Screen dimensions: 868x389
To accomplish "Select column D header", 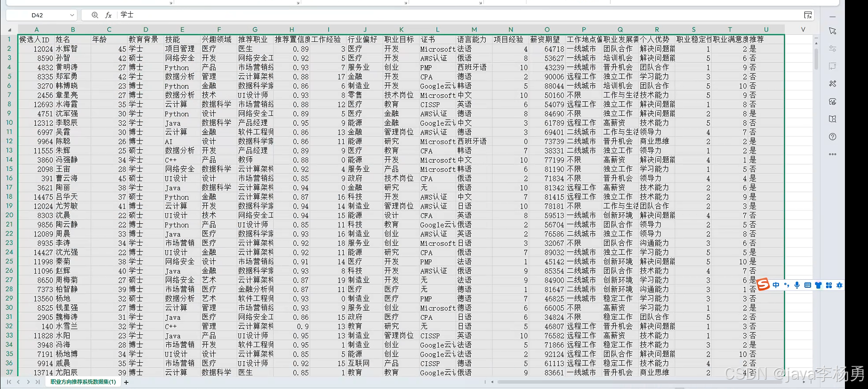I will 145,29.
